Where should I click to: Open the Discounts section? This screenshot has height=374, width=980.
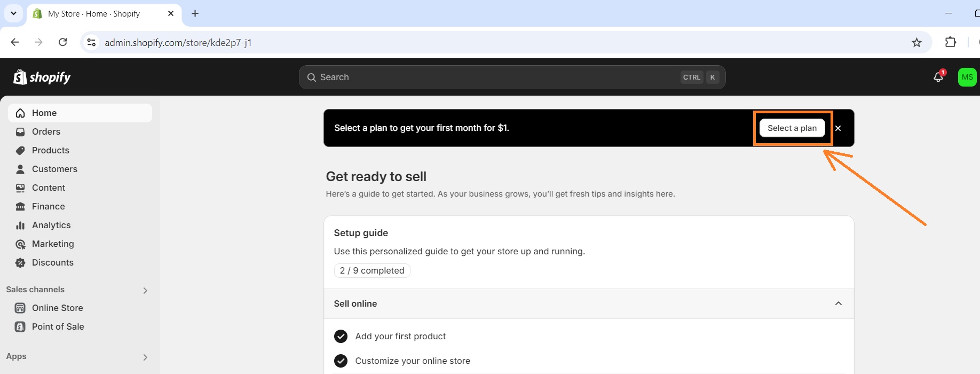(x=53, y=262)
